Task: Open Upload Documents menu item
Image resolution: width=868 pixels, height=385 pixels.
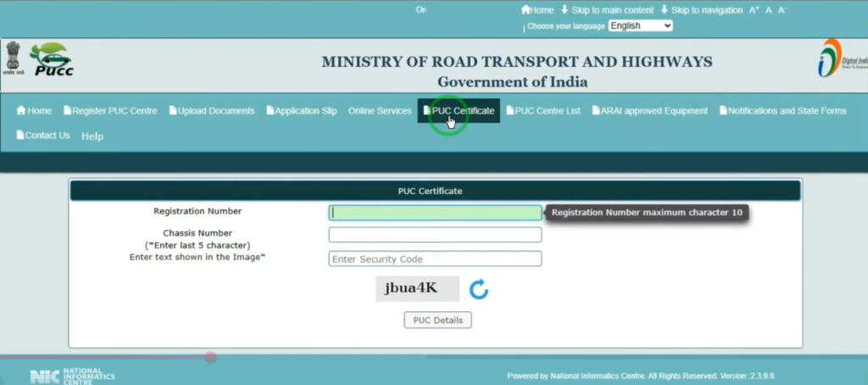Action: (211, 111)
